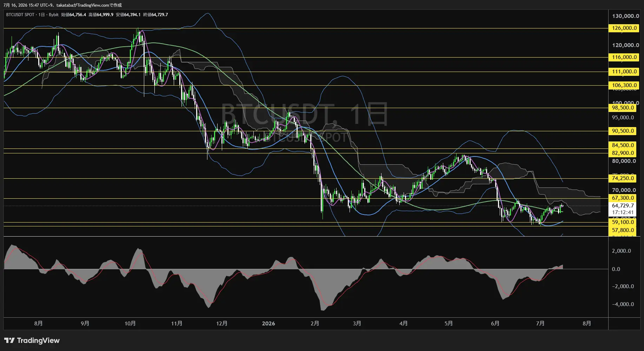Click the 7月 label on time axis
The width and height of the screenshot is (644, 351).
pos(540,324)
